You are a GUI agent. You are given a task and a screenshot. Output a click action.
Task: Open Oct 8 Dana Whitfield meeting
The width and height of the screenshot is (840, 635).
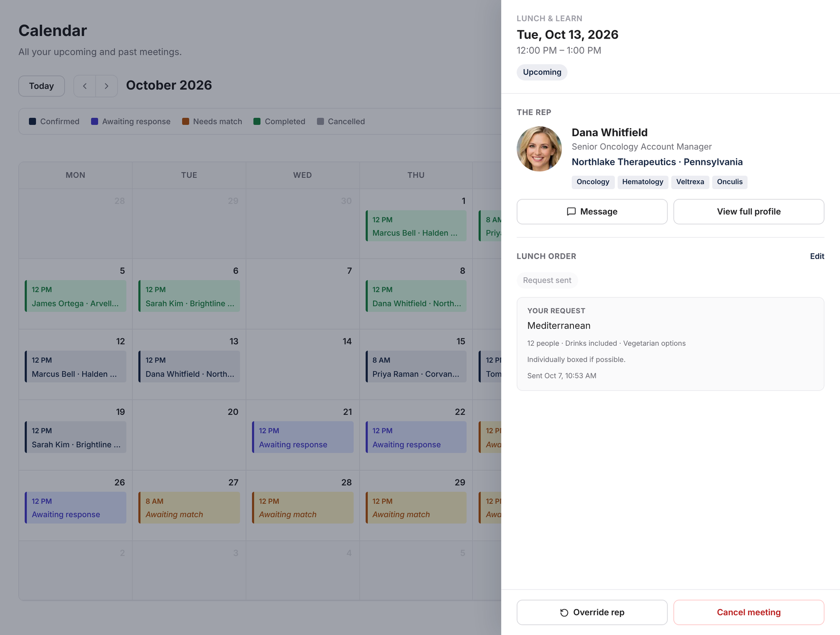416,296
